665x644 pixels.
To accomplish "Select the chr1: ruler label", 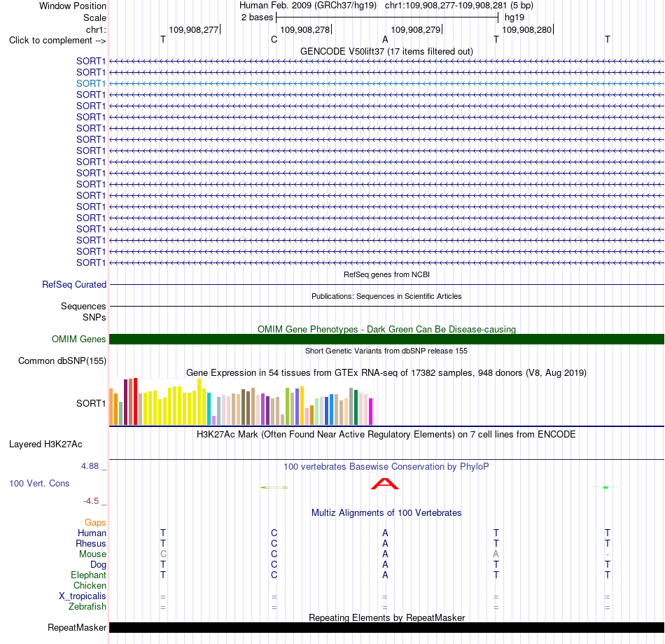I will (x=96, y=29).
